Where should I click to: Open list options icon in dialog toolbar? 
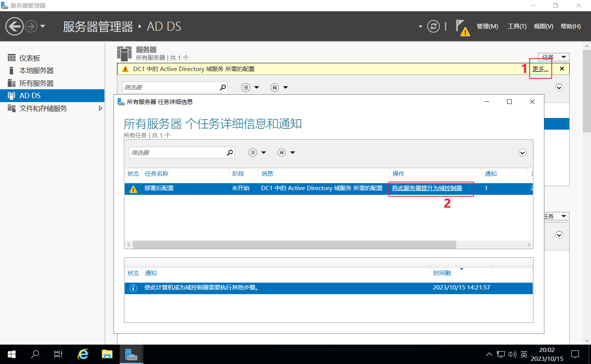253,153
